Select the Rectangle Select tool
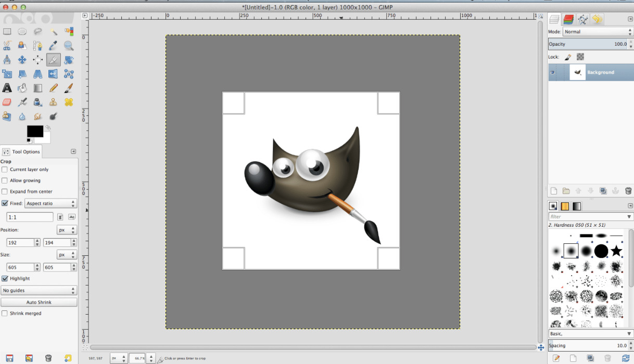Viewport: 634px width, 364px height. (x=7, y=32)
